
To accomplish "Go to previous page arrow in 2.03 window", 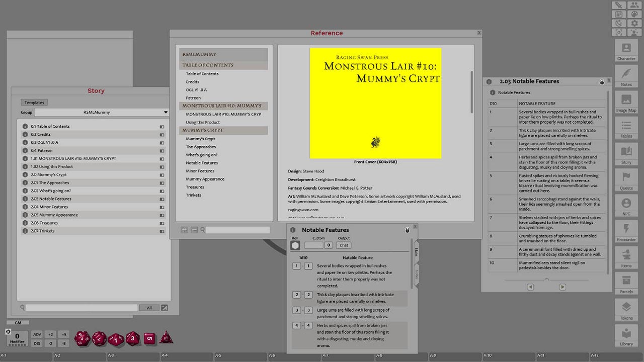I will tap(530, 287).
